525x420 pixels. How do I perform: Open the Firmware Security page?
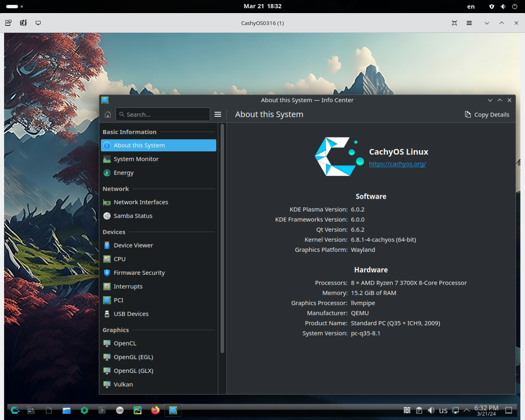point(158,273)
